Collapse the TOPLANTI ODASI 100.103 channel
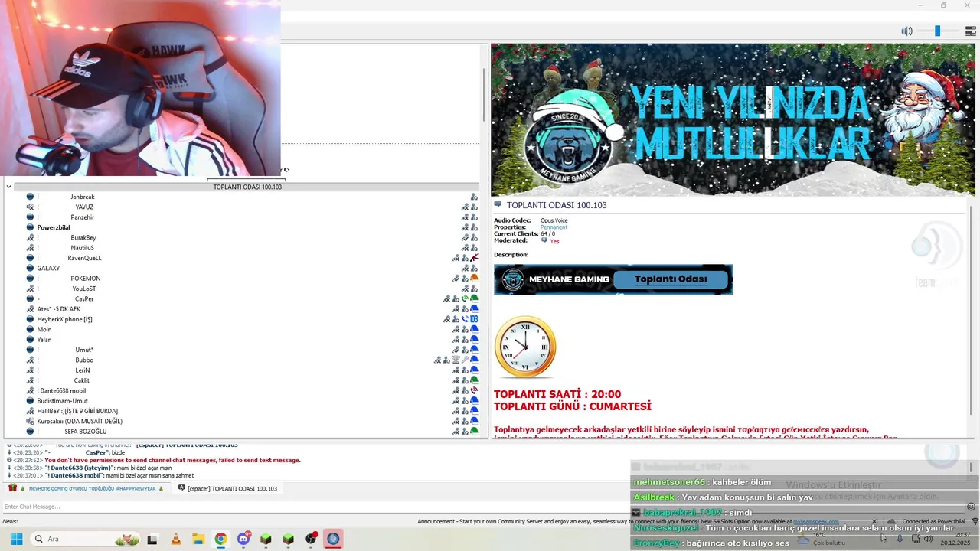980x551 pixels. [x=9, y=187]
